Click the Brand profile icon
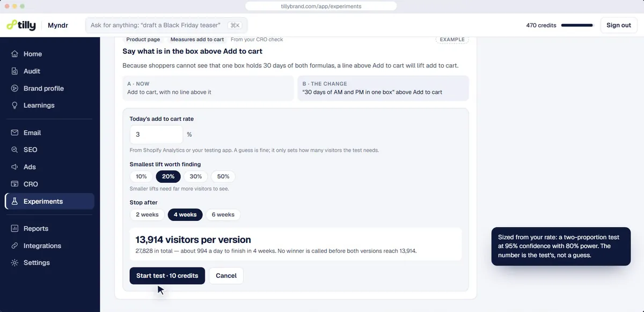 tap(14, 88)
